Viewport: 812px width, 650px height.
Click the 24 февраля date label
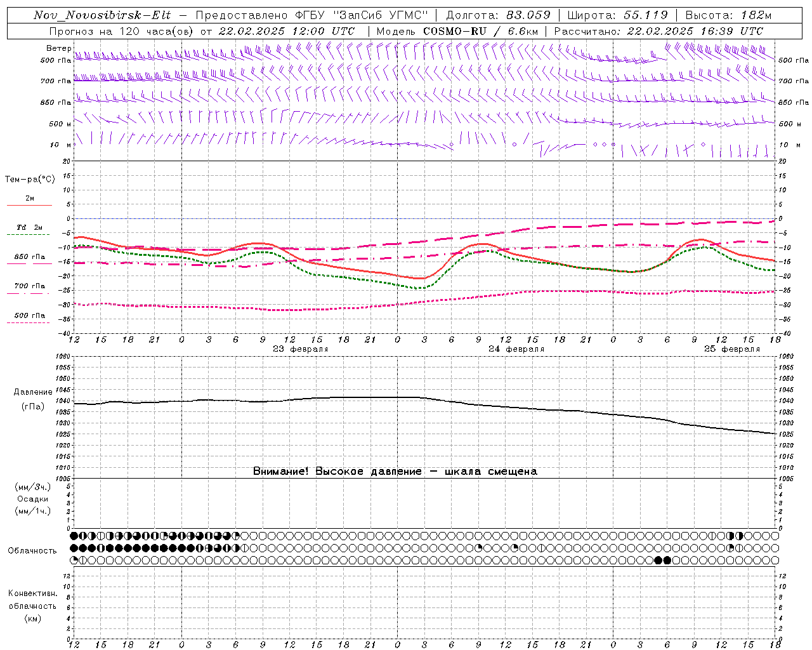pyautogui.click(x=516, y=349)
